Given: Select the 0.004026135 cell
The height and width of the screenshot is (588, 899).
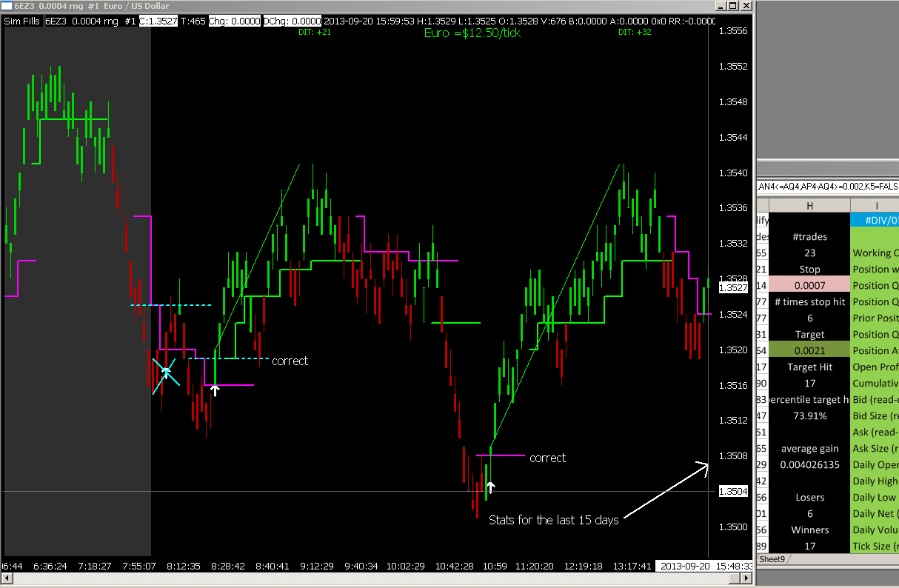Looking at the screenshot, I should pos(809,465).
